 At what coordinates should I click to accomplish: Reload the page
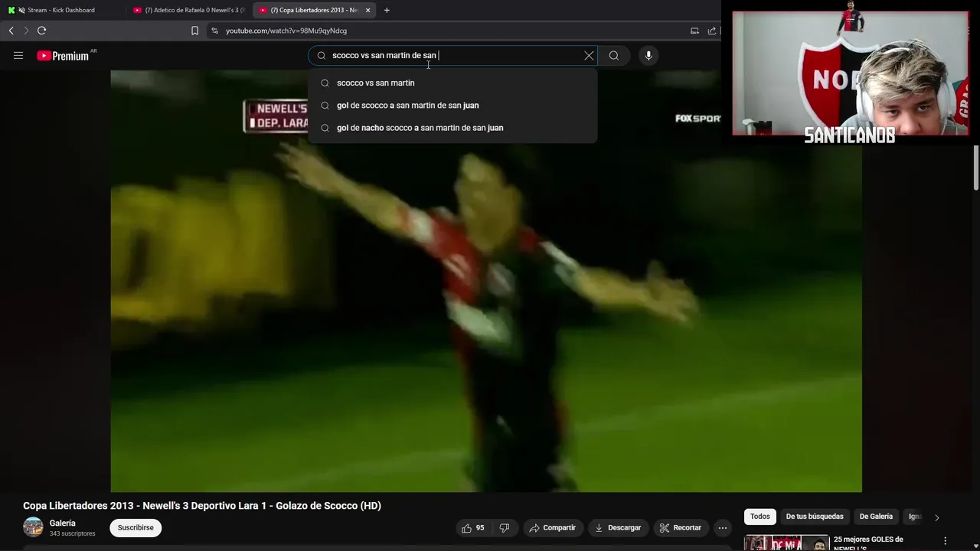click(41, 31)
